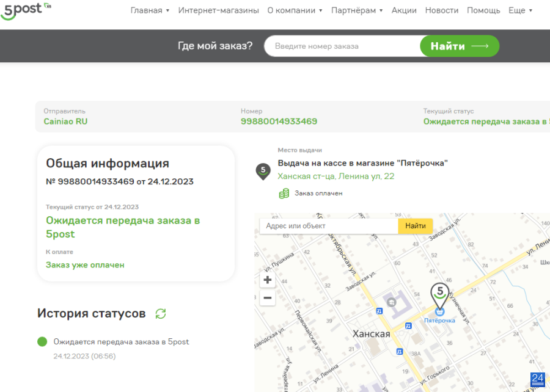Select the Cainiao RU sender name
This screenshot has width=550, height=392.
coord(65,122)
